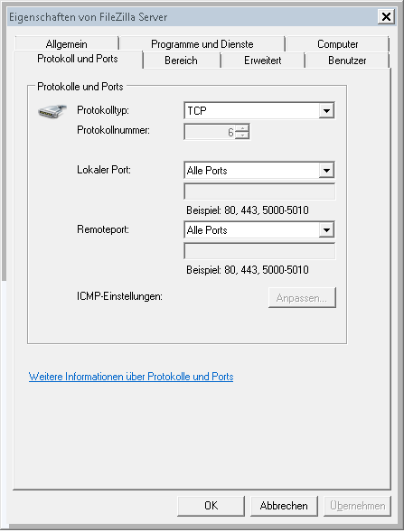Screen dimensions: 404x532
Task: Show the Erweitert tab
Action: (x=263, y=61)
